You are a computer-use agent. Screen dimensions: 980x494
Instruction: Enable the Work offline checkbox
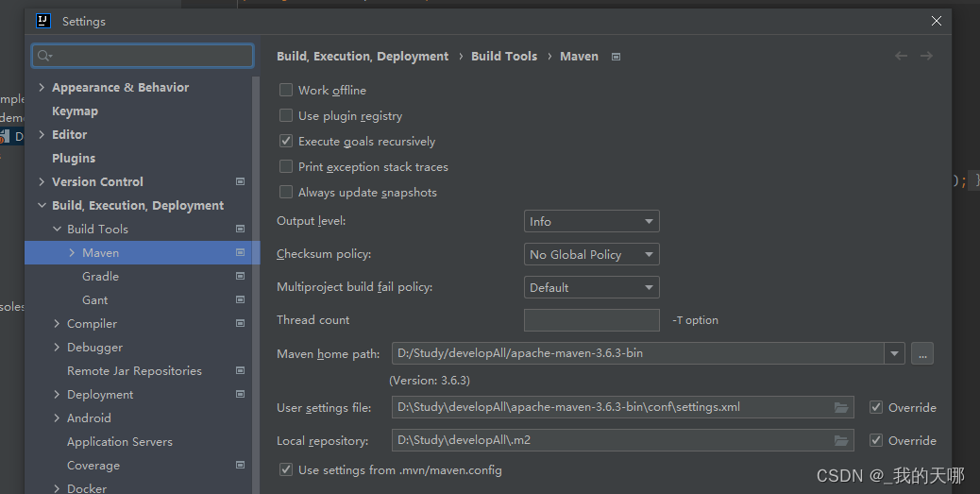[286, 90]
